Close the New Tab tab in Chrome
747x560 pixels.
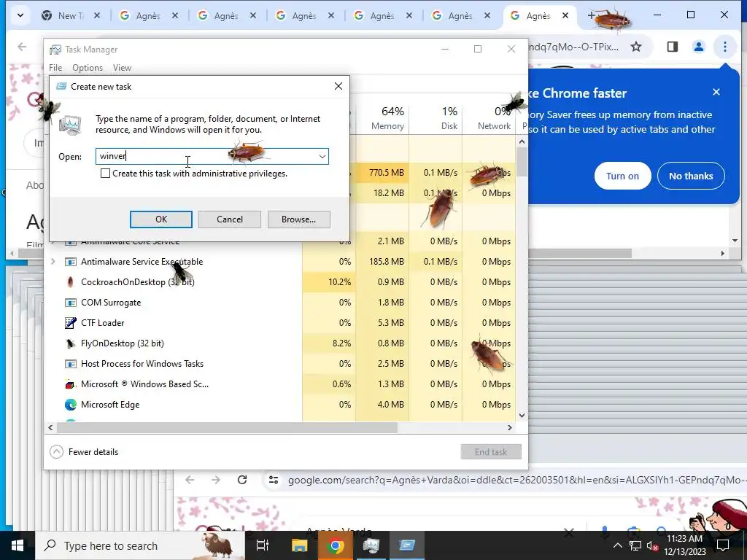coord(97,15)
